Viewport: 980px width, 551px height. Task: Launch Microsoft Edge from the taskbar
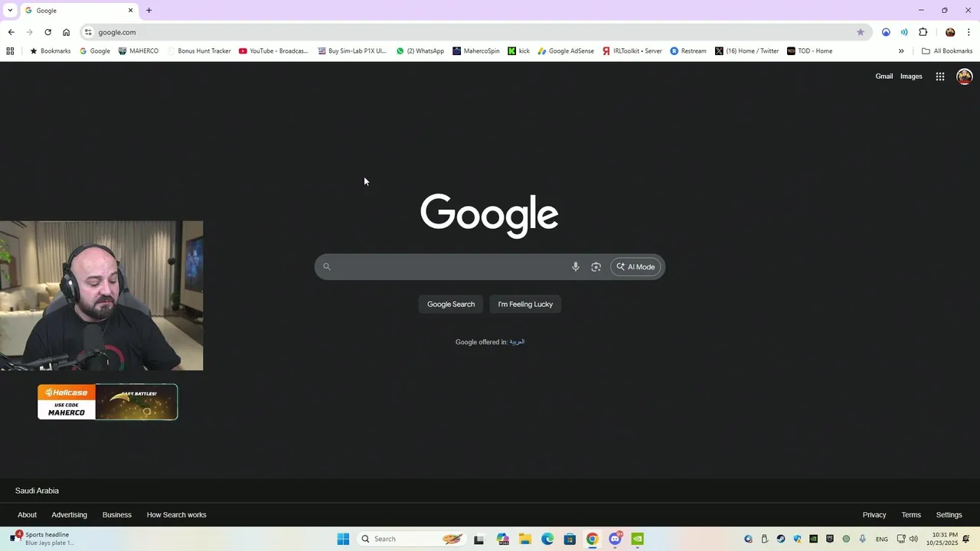(x=547, y=539)
